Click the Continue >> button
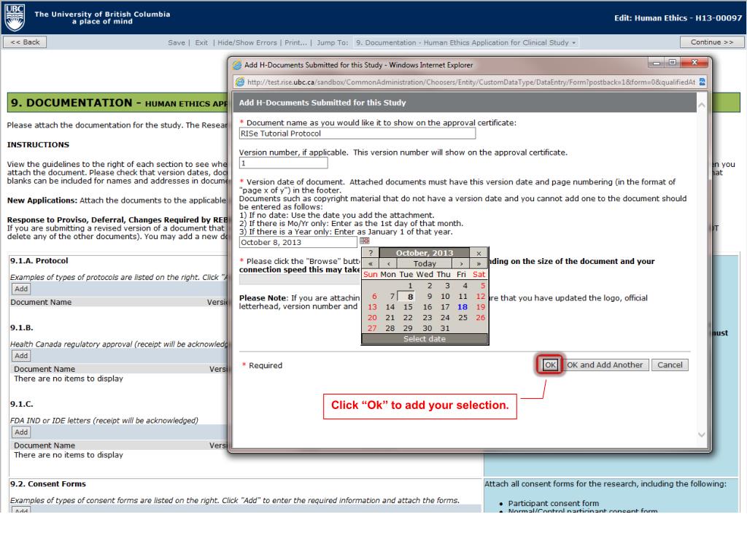747x560 pixels. coord(712,42)
